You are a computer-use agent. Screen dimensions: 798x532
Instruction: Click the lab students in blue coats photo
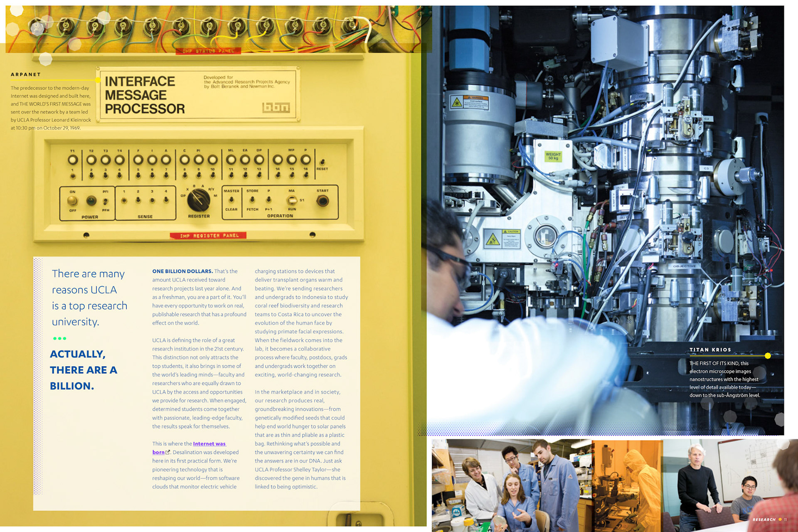pyautogui.click(x=511, y=485)
